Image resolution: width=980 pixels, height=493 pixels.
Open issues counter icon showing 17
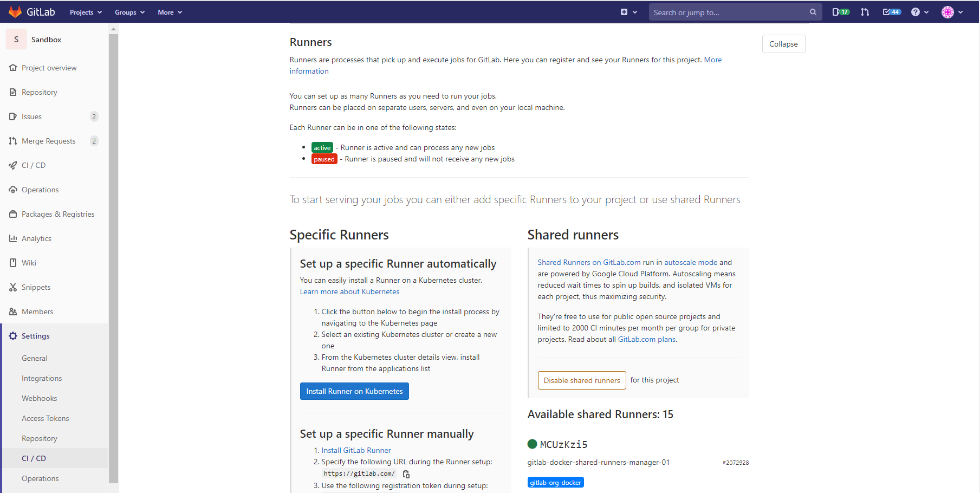[x=841, y=12]
